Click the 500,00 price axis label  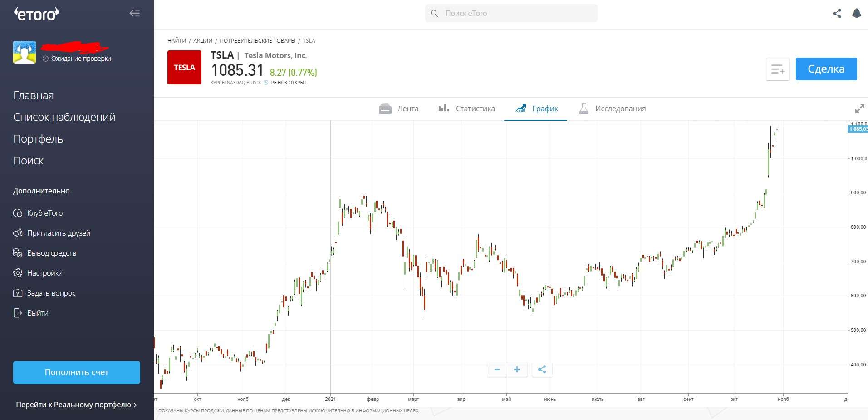[x=858, y=330]
